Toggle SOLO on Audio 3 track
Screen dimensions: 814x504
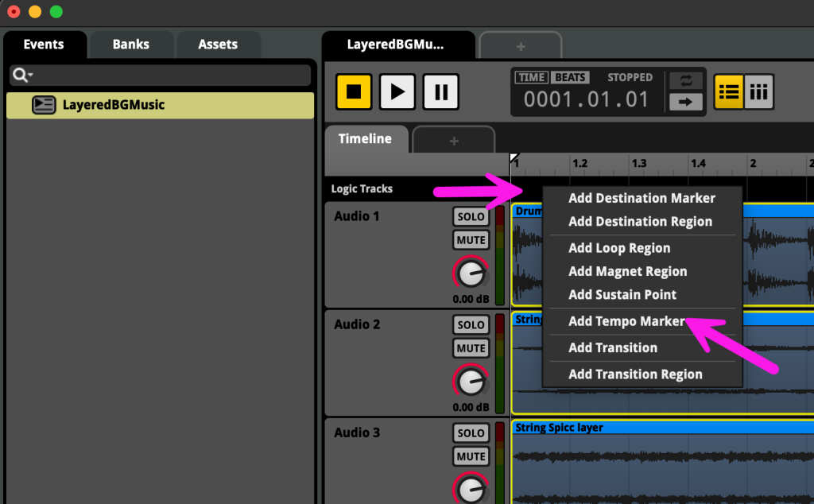[x=471, y=433]
